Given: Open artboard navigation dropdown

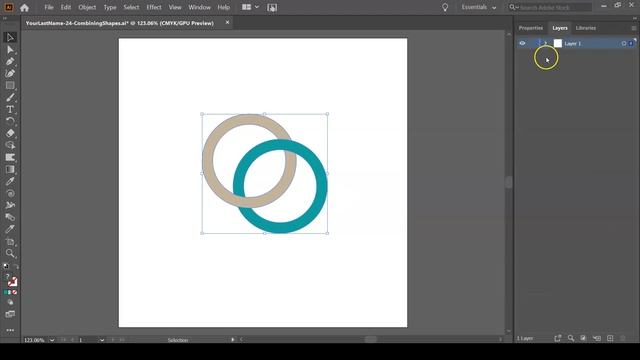Looking at the screenshot, I should [x=102, y=340].
